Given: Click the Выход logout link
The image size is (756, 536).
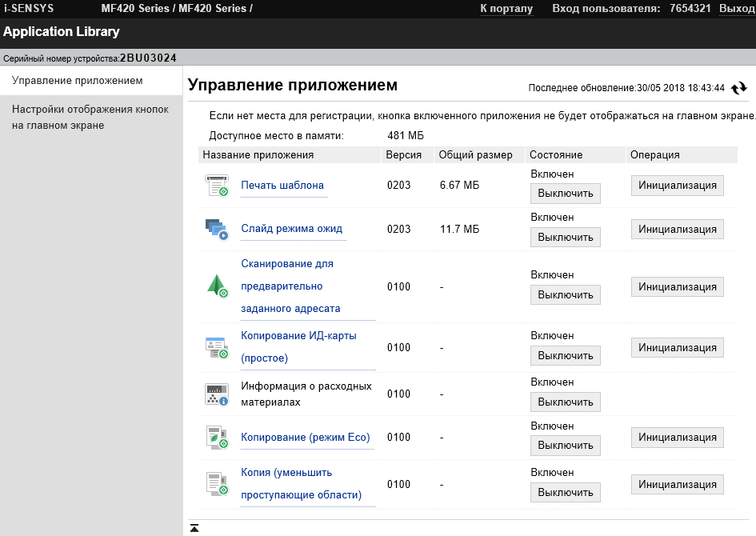Looking at the screenshot, I should (736, 9).
